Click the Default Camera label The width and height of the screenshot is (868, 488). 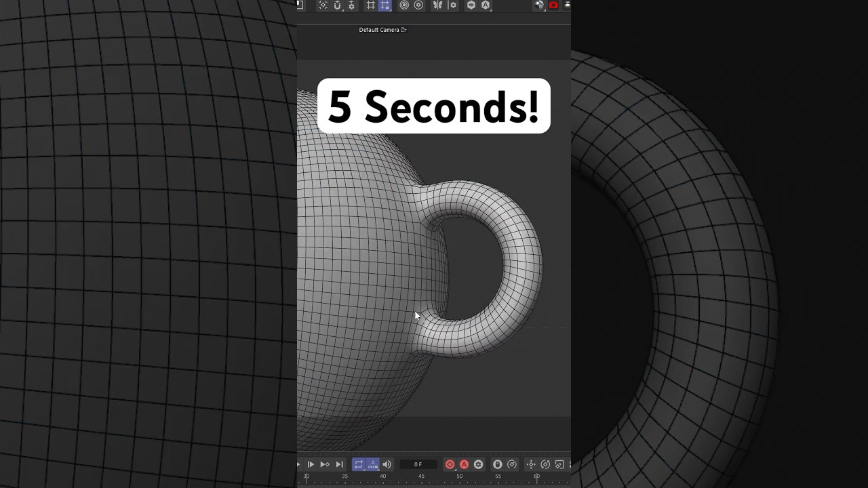379,30
